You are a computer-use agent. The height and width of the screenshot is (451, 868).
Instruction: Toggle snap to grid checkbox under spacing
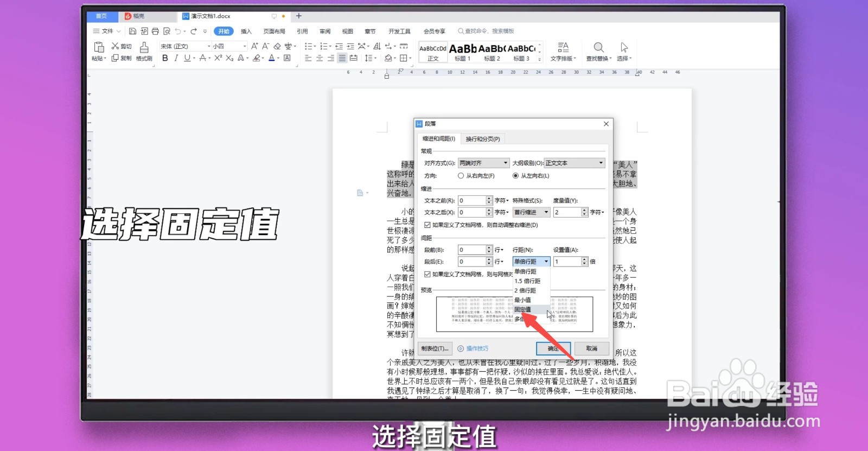tap(427, 274)
